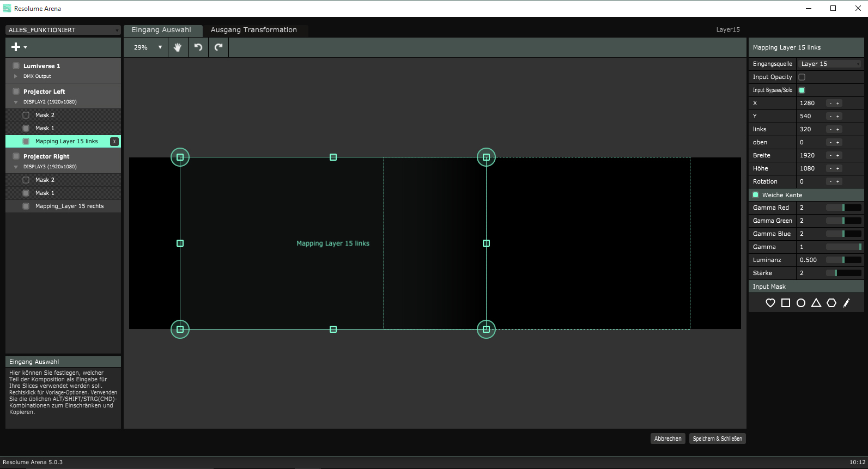This screenshot has height=469, width=868.
Task: Click the Abbrechen button
Action: point(667,438)
